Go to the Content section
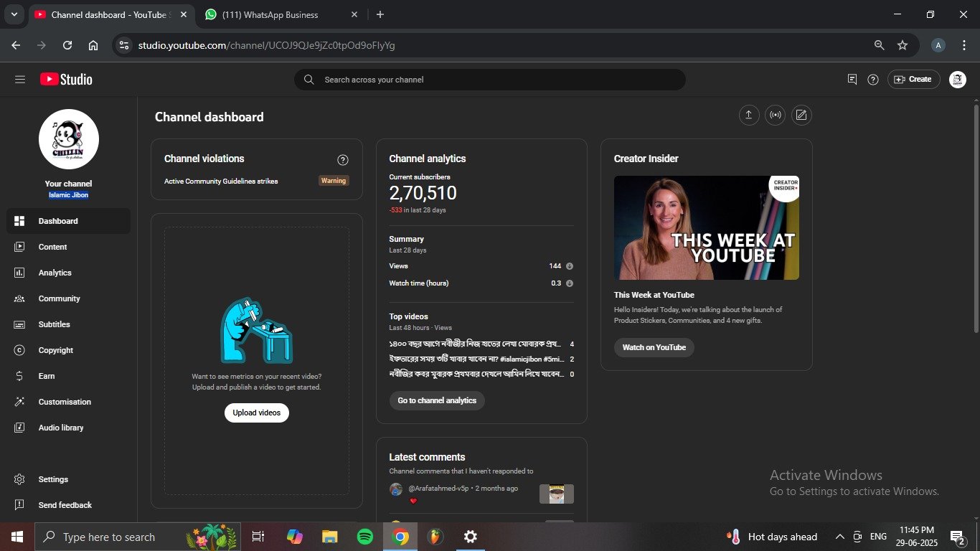The width and height of the screenshot is (980, 551). tap(68, 247)
